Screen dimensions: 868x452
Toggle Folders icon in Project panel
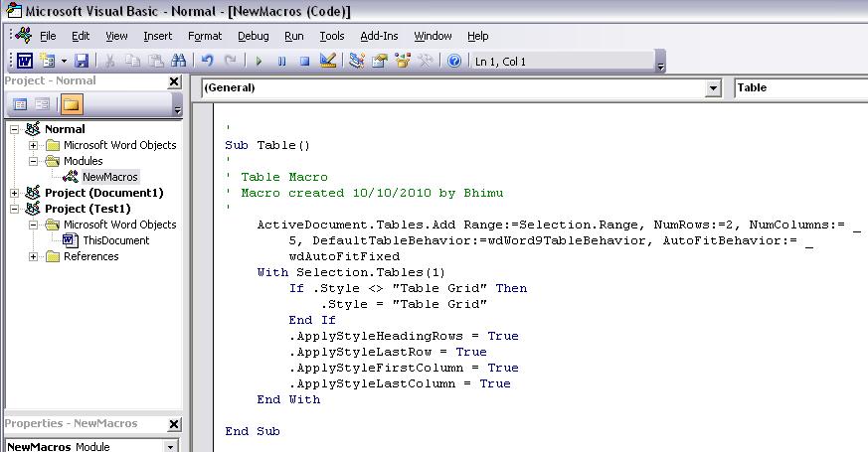[72, 104]
